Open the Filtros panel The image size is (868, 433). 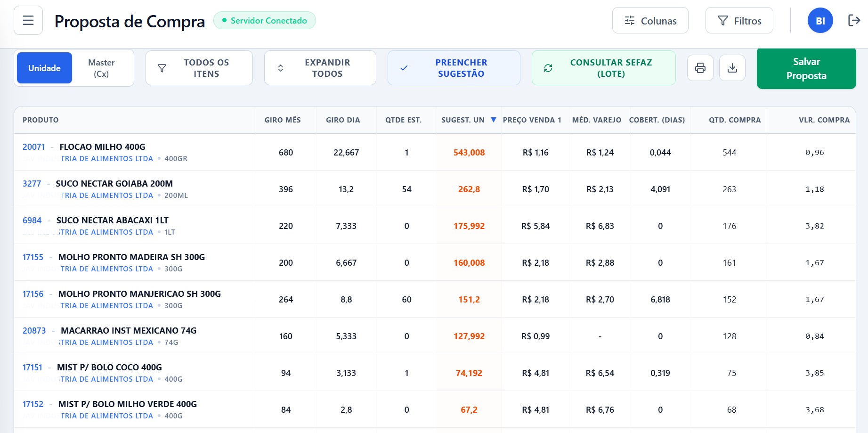pyautogui.click(x=739, y=21)
